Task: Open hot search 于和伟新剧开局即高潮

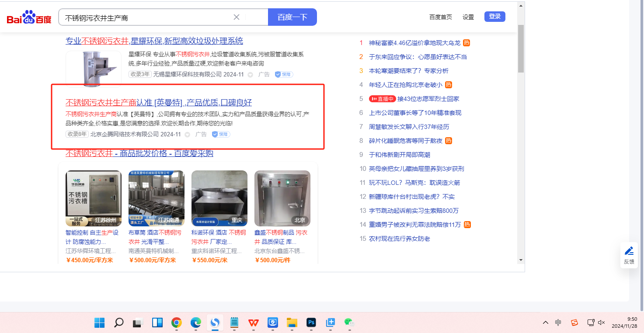Action: [x=400, y=155]
